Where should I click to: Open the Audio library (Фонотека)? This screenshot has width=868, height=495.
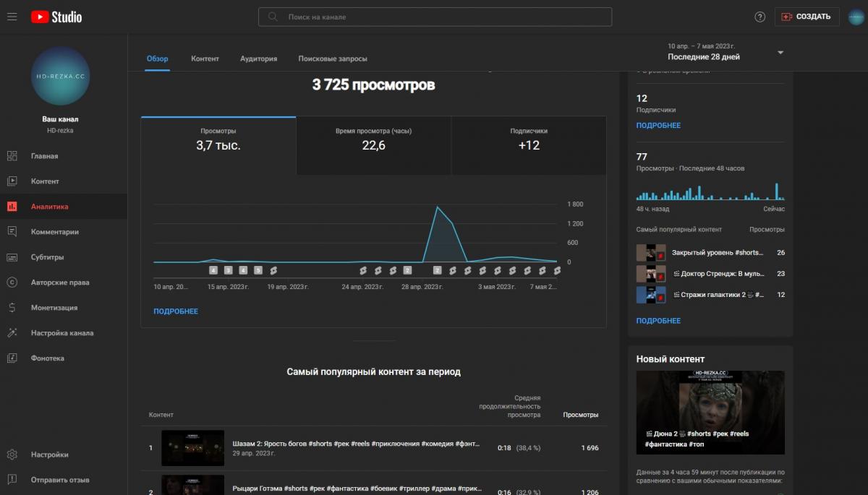[x=47, y=358]
